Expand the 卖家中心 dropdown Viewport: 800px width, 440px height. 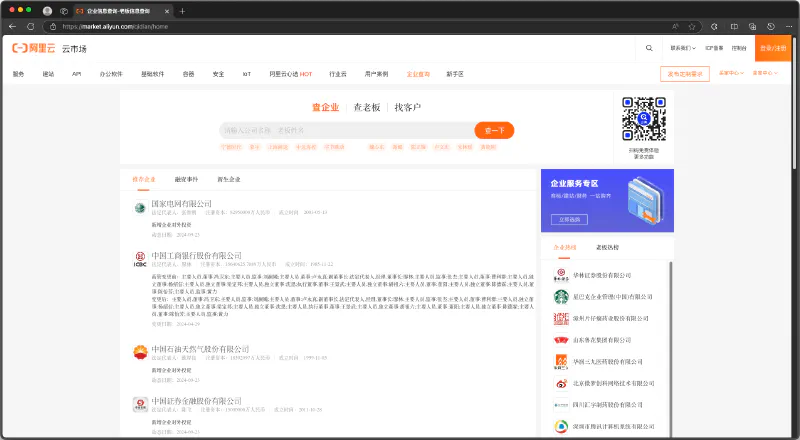tap(765, 73)
